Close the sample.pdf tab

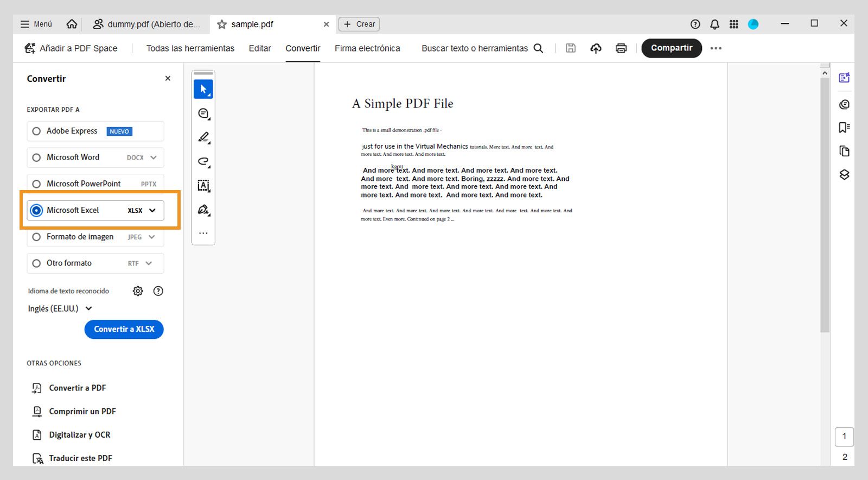[326, 24]
